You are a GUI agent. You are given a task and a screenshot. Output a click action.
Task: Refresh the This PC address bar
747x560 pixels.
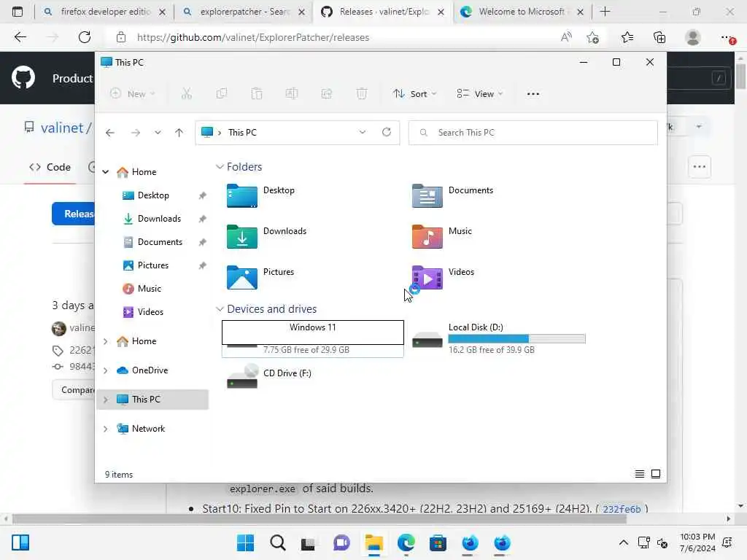click(387, 132)
